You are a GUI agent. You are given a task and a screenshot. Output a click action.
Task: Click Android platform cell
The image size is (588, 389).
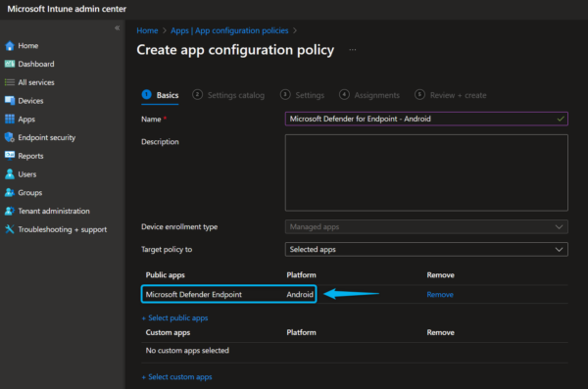[300, 295]
